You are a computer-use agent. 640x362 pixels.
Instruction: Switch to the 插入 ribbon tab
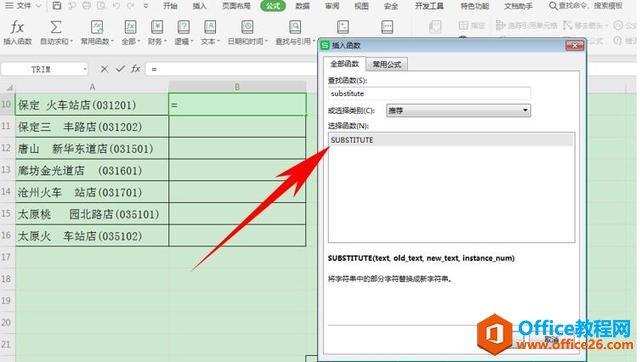199,6
